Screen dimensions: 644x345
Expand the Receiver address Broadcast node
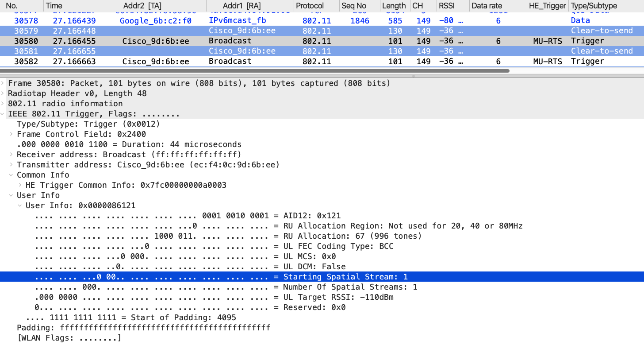(12, 155)
